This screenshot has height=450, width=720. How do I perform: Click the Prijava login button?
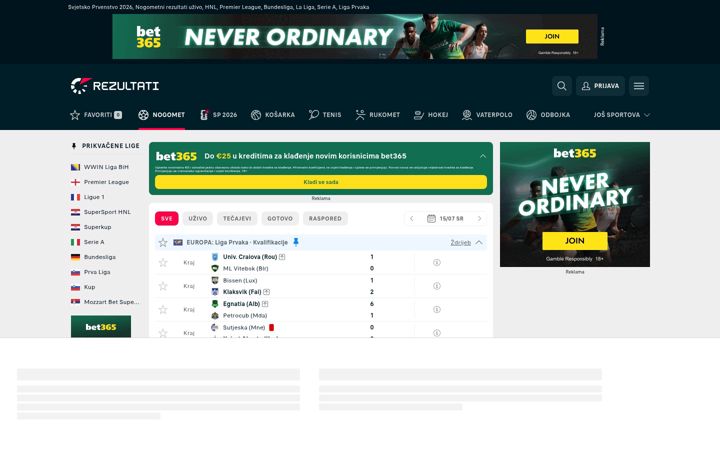(600, 86)
